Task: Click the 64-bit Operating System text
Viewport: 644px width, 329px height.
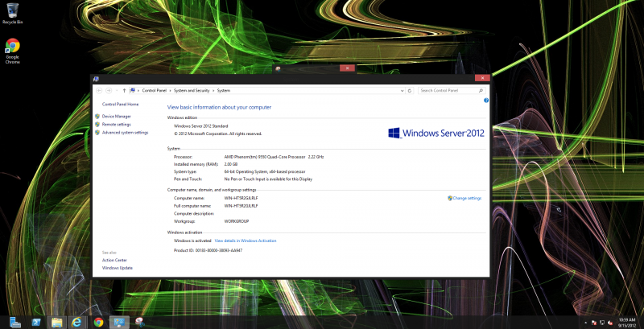Action: tap(265, 171)
